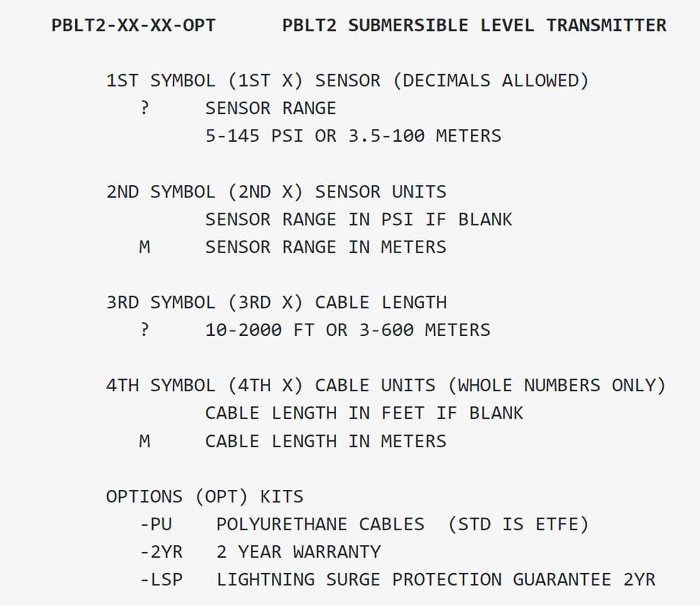Click the question mark beside 10-2000 FT
Viewport: 700px width, 606px height.
[145, 330]
